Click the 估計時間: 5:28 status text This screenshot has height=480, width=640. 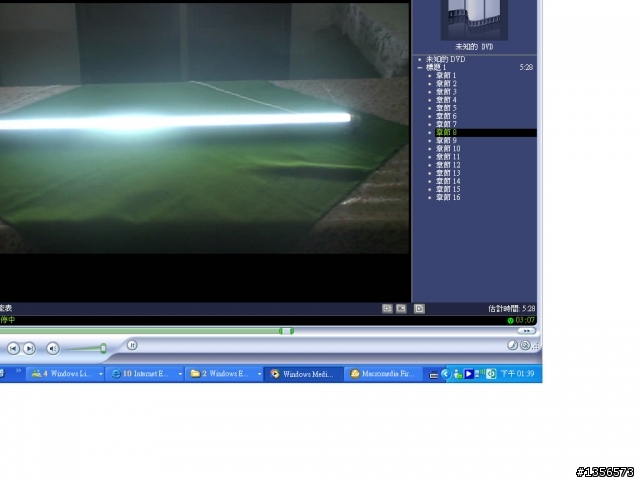511,309
